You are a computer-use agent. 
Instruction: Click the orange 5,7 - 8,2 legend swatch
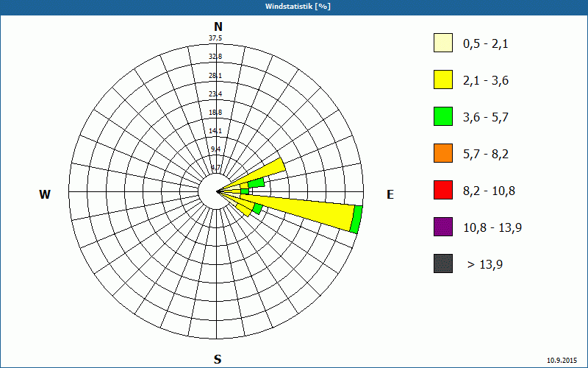443,153
